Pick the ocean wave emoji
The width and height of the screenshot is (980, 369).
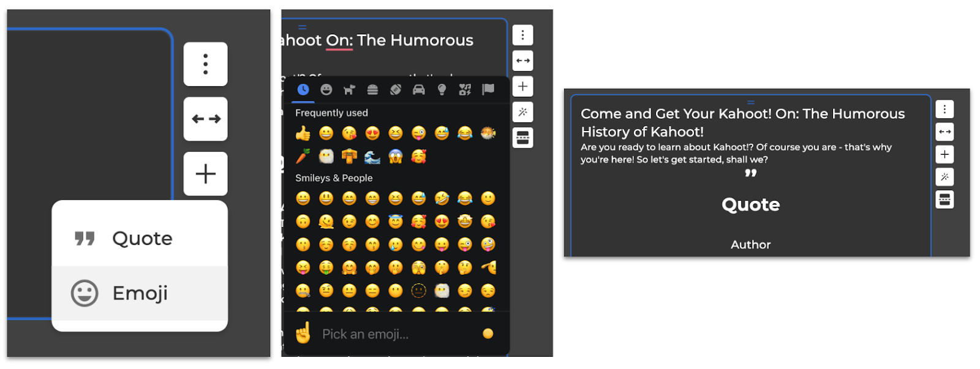click(x=372, y=157)
